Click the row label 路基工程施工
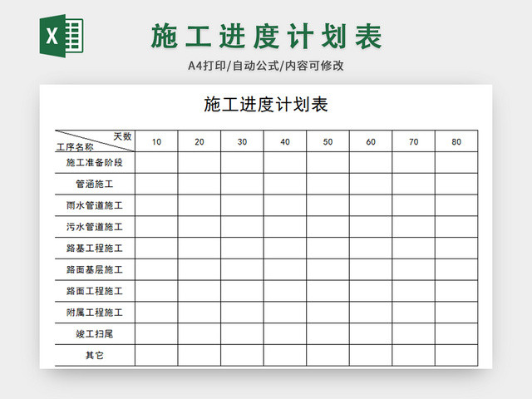 94,248
